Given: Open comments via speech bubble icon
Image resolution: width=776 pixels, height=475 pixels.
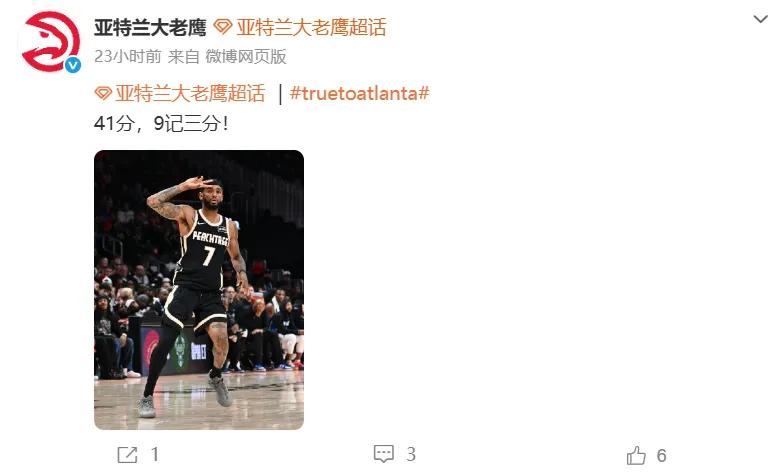Looking at the screenshot, I should click(384, 454).
